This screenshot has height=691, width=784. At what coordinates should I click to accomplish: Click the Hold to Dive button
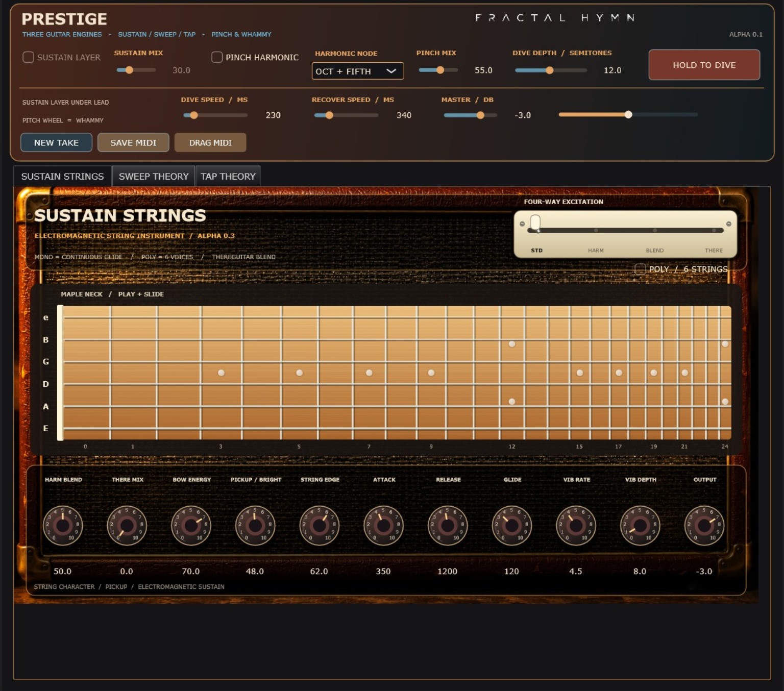pyautogui.click(x=704, y=65)
